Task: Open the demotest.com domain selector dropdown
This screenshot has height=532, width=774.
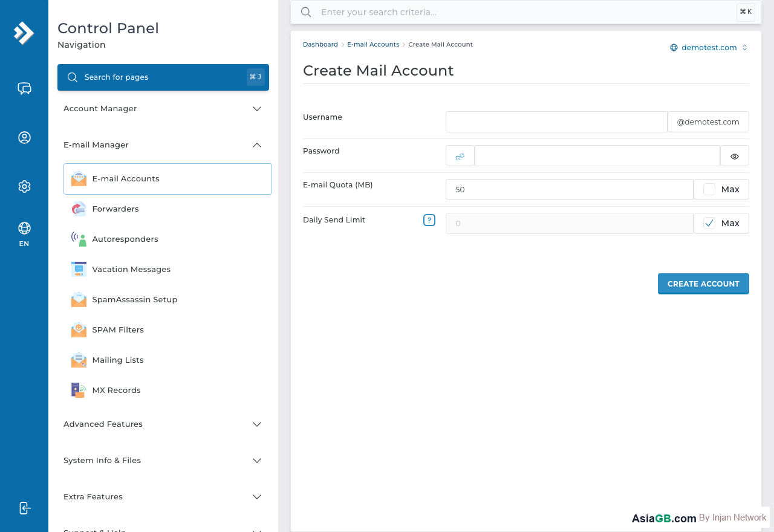Action: click(x=709, y=48)
